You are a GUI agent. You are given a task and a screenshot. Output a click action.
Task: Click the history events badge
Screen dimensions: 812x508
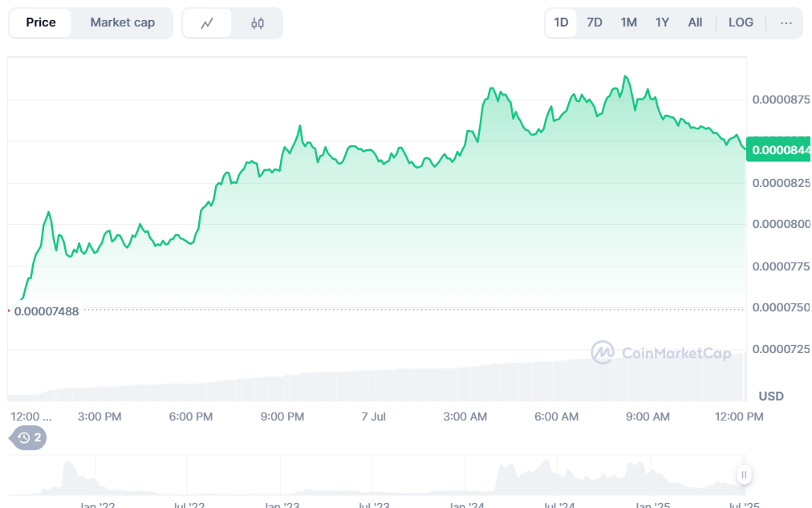coord(28,437)
